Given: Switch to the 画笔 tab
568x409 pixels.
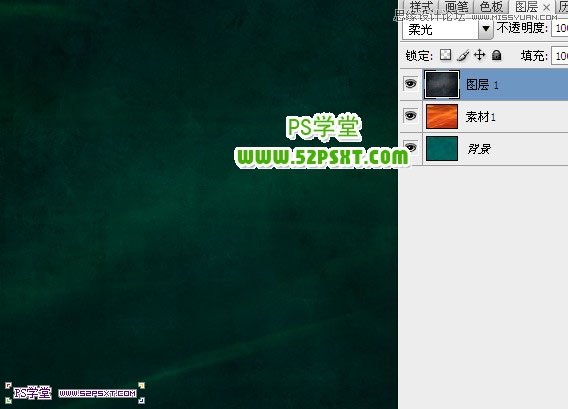Looking at the screenshot, I should tap(456, 7).
